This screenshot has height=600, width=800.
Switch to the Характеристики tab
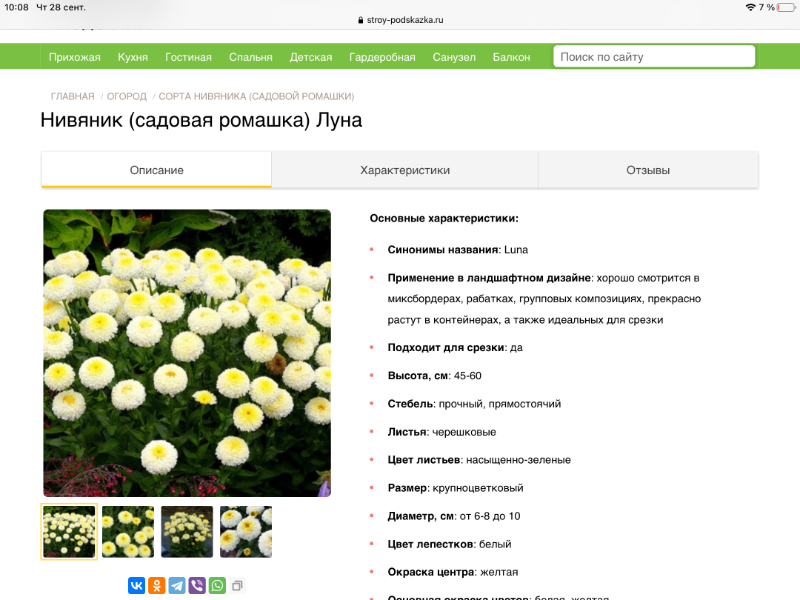[x=405, y=170]
